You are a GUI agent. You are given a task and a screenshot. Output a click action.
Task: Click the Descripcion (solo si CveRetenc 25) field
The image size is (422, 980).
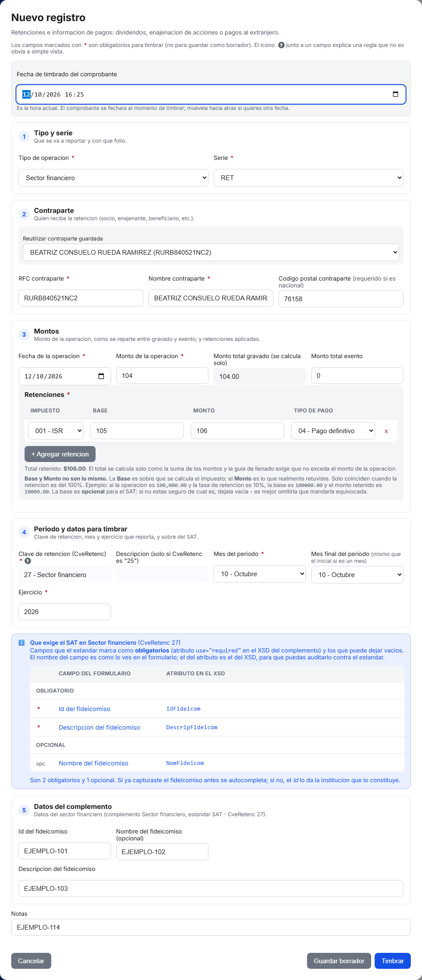point(162,575)
